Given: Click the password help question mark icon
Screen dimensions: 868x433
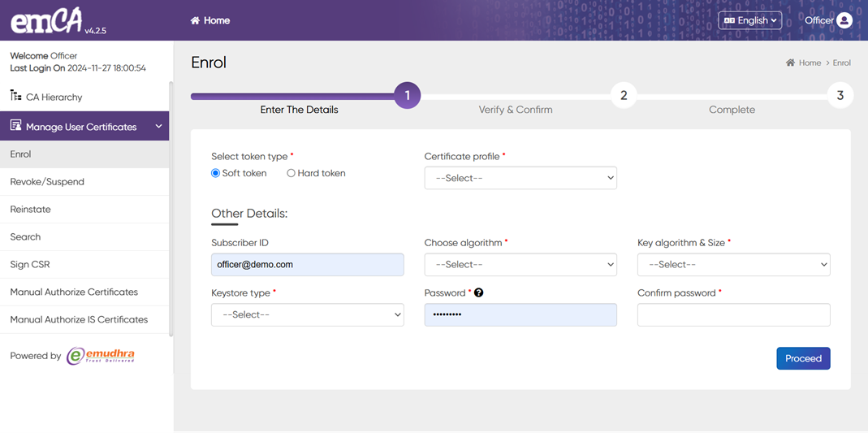Looking at the screenshot, I should 478,292.
